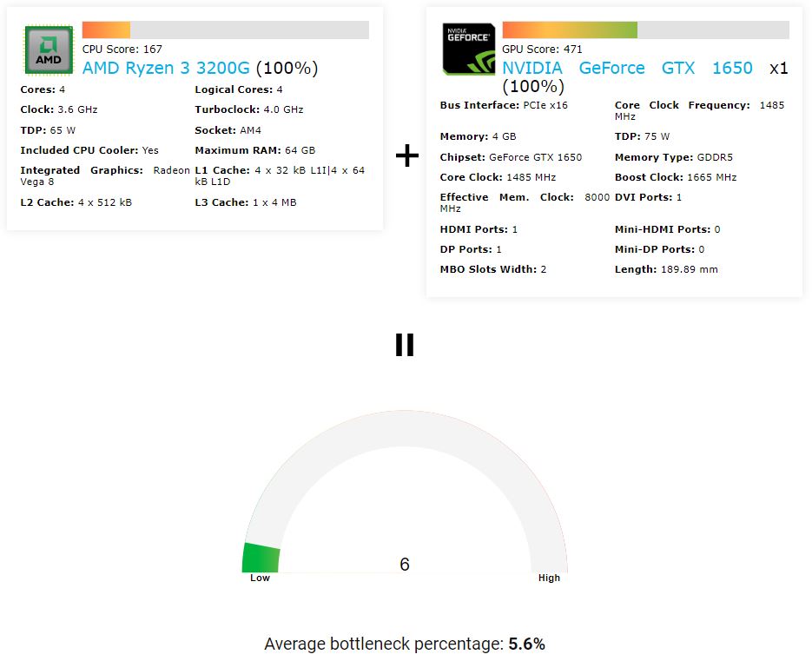This screenshot has height=661, width=812.
Task: Click the NVIDIA GeForce logo icon
Action: 469,50
